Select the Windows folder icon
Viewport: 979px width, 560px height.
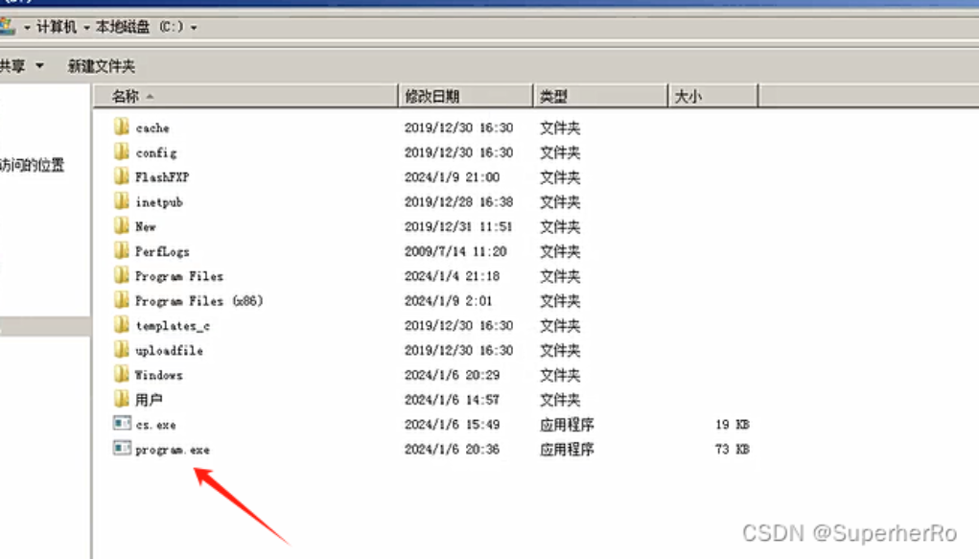pyautogui.click(x=121, y=374)
